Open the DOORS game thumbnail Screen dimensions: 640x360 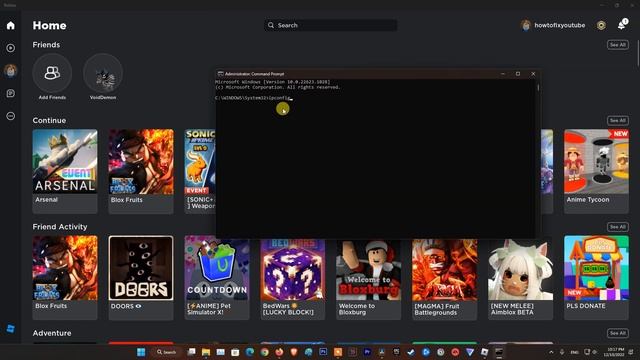141,268
